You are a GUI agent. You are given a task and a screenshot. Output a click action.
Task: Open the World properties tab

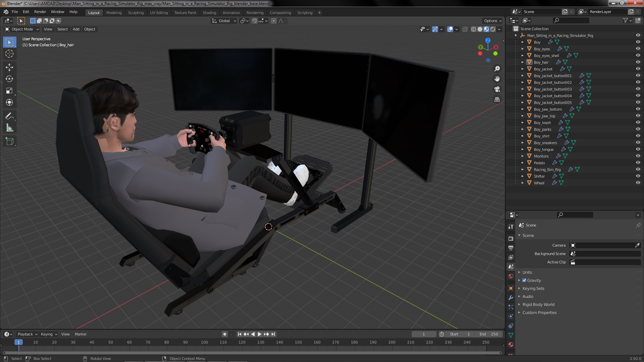click(x=511, y=276)
